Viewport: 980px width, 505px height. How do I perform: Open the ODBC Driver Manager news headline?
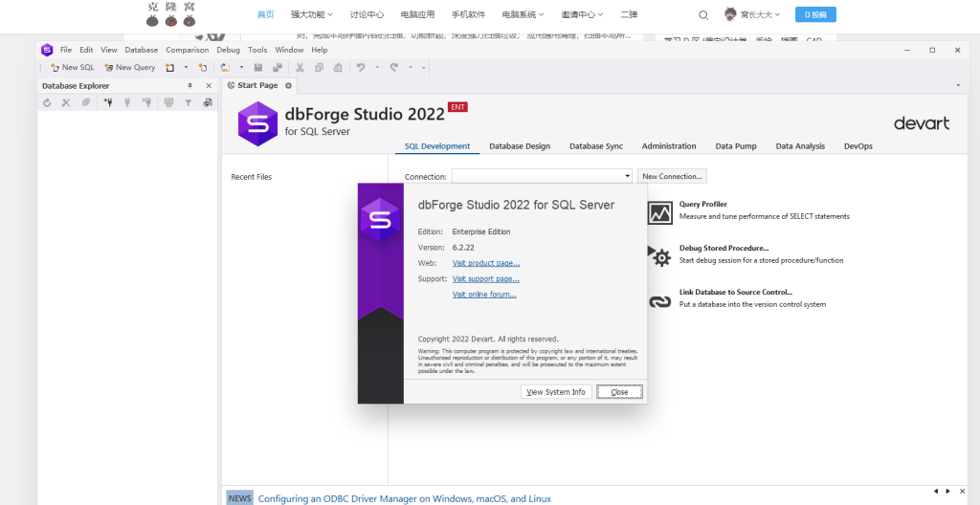(405, 498)
